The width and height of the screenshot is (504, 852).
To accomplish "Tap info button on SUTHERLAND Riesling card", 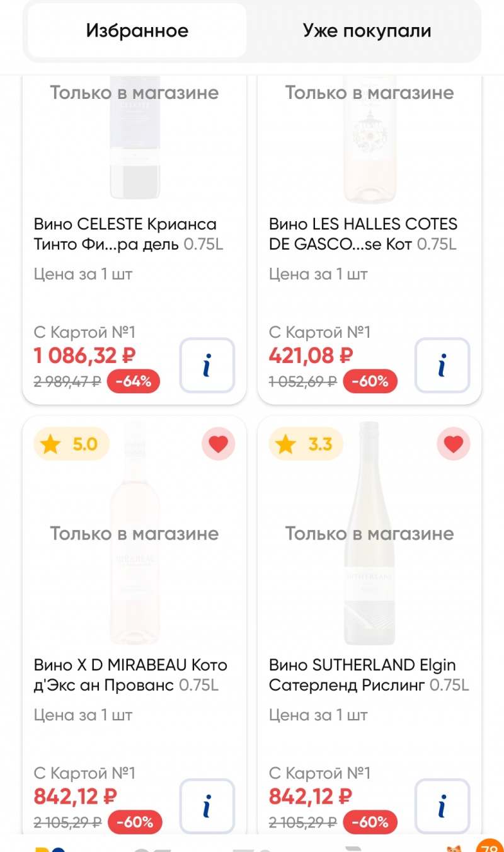I will pos(442,807).
